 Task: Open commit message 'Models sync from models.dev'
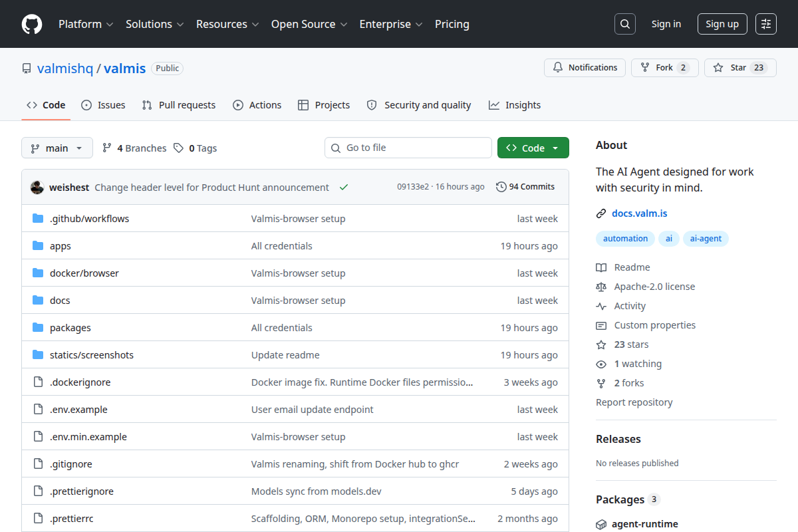click(317, 491)
